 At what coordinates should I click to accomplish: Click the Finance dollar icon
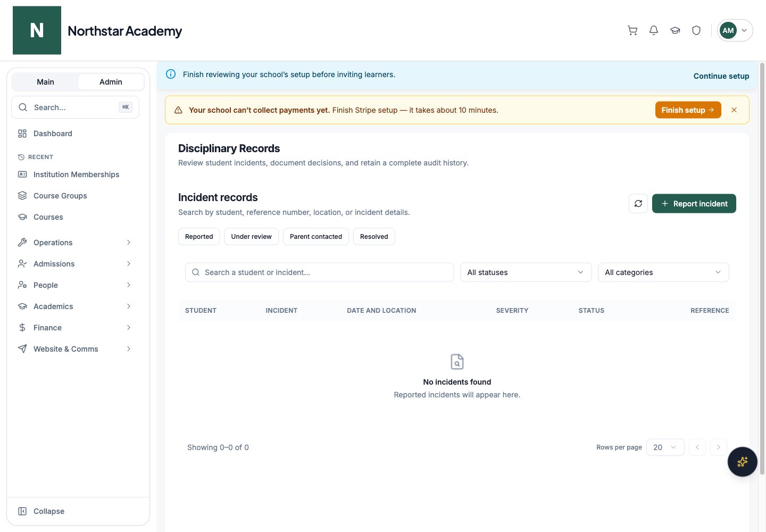[22, 328]
